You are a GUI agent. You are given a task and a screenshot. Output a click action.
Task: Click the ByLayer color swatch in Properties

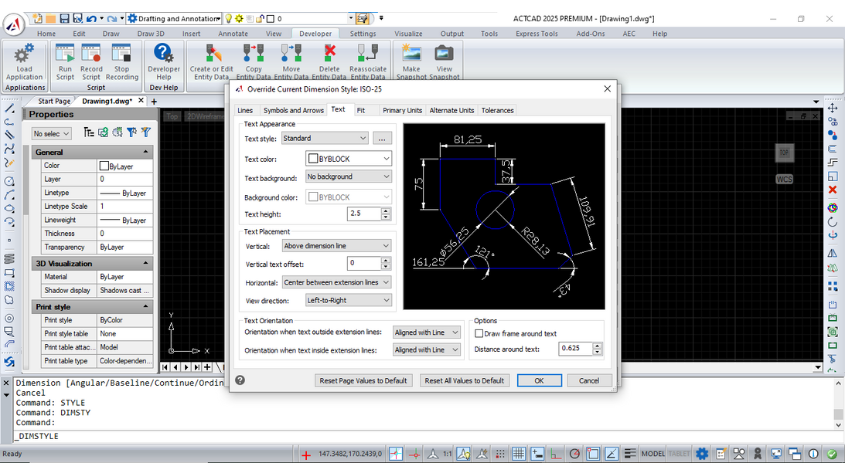tap(104, 166)
